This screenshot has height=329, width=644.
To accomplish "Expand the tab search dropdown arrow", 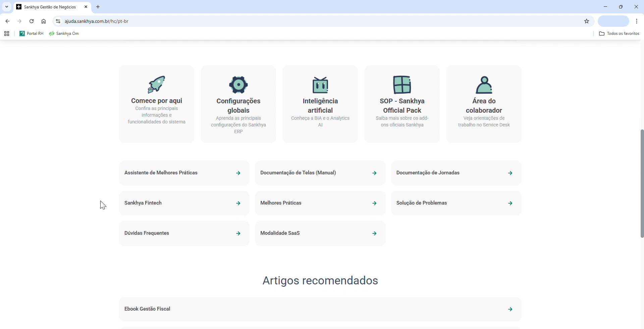I will coord(7,7).
